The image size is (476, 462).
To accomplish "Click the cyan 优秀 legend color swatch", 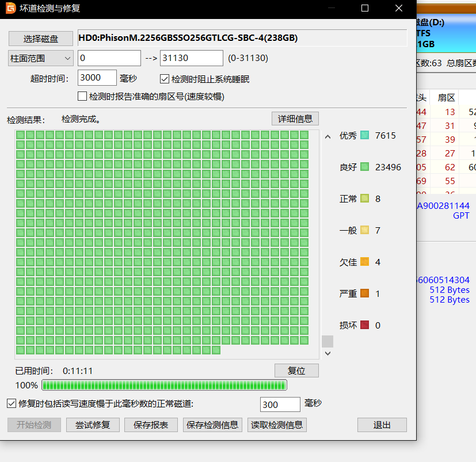I will [364, 136].
